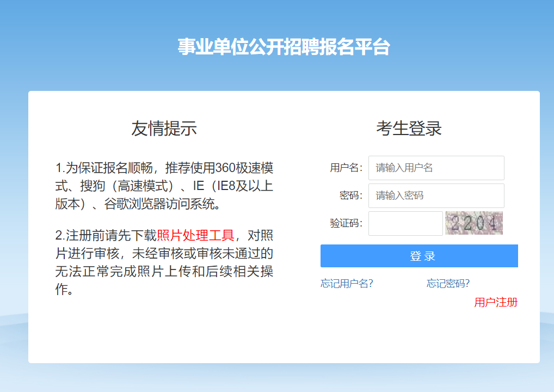Viewport: 554px width, 392px height.
Task: Select the 验证码 captcha input box
Action: coord(405,223)
